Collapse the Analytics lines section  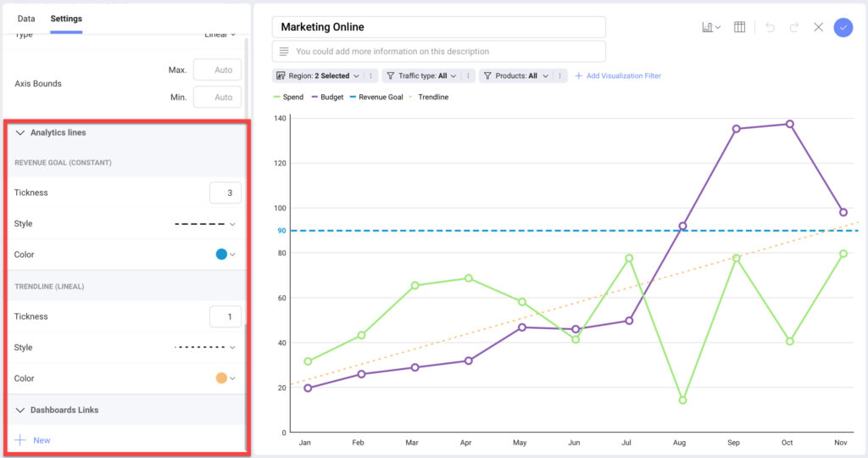coord(20,133)
